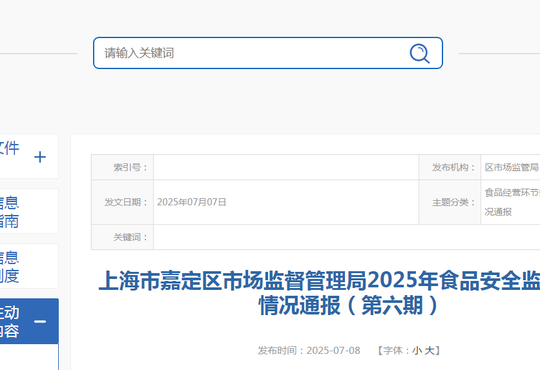Click the 主题分类 label cell
The width and height of the screenshot is (540, 370).
(x=450, y=202)
